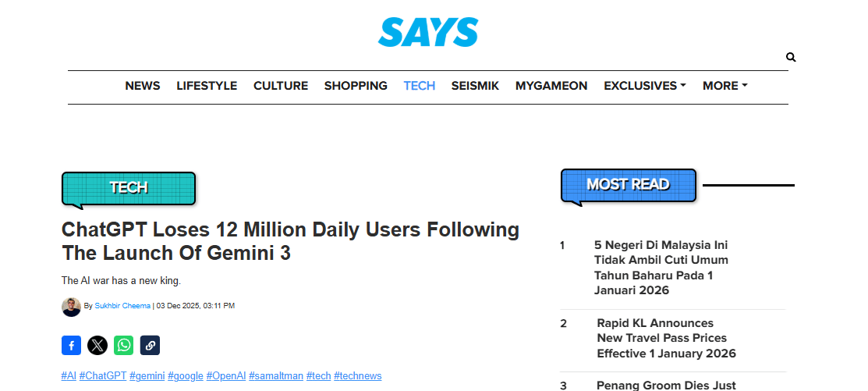Screen dimensions: 868x391
Task: Click the SAYS logo
Action: coord(428,32)
